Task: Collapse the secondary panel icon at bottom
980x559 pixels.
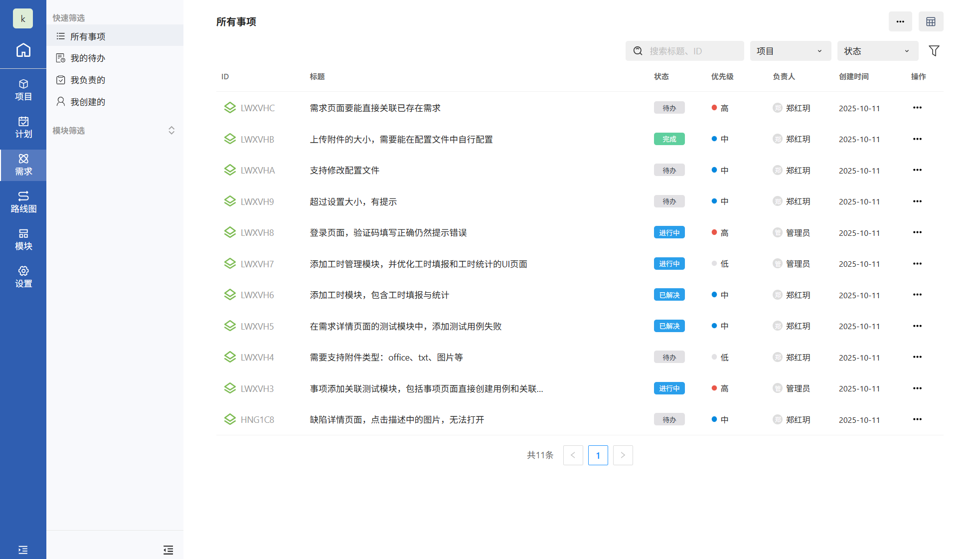Action: click(168, 550)
